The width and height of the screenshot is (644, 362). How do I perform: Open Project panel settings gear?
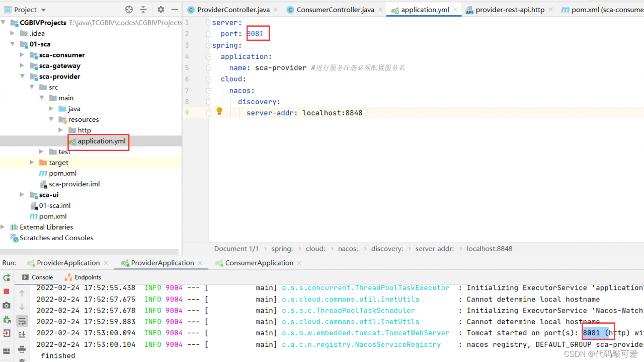(160, 10)
